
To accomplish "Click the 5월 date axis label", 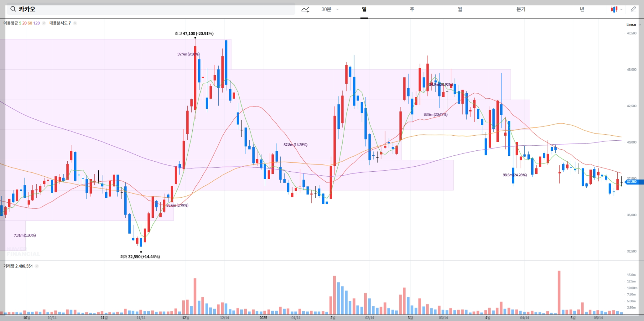I will [573, 318].
